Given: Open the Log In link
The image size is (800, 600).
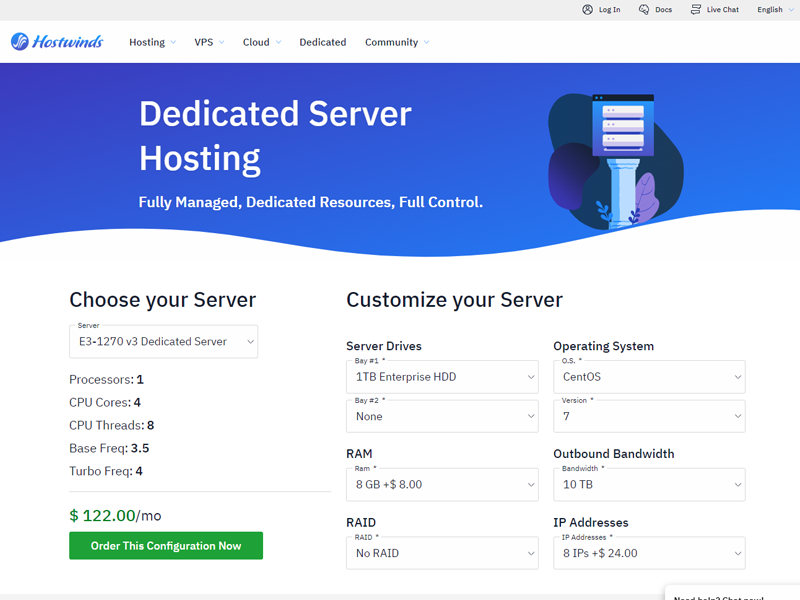Looking at the screenshot, I should pos(609,10).
